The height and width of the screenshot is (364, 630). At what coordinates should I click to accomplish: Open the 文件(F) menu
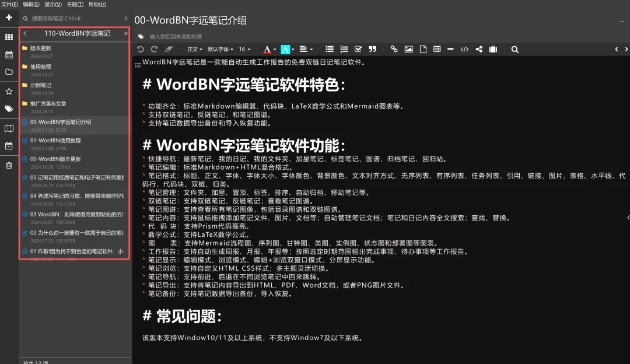click(x=9, y=5)
